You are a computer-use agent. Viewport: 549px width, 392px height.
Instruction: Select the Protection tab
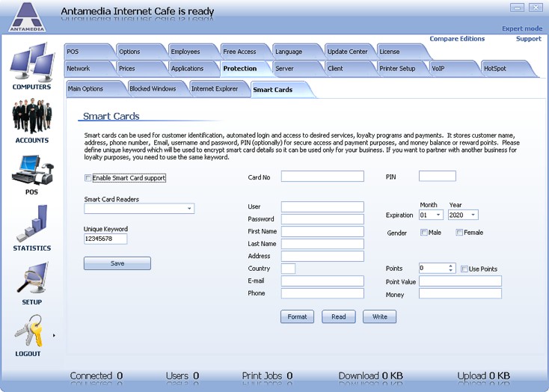coord(245,69)
